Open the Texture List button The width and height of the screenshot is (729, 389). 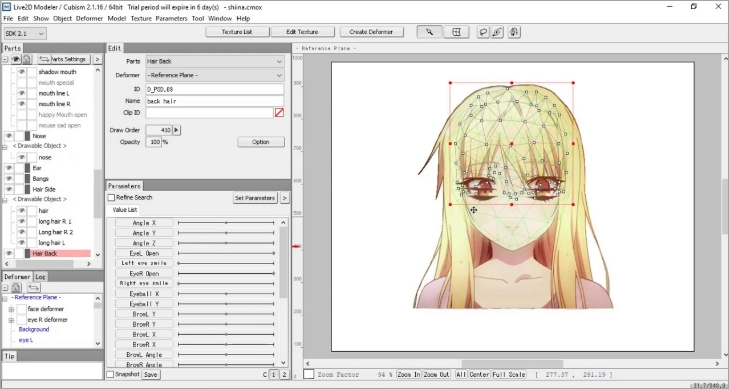pos(237,32)
